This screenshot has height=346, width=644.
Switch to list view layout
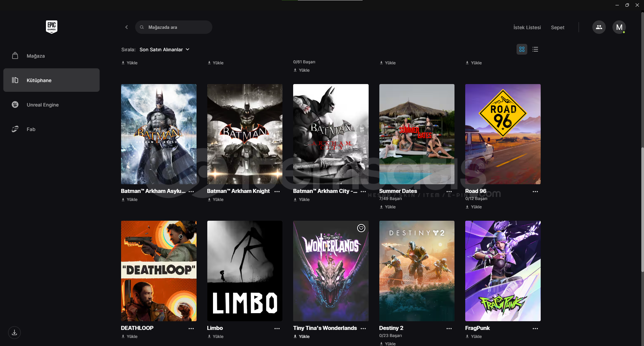(x=535, y=49)
